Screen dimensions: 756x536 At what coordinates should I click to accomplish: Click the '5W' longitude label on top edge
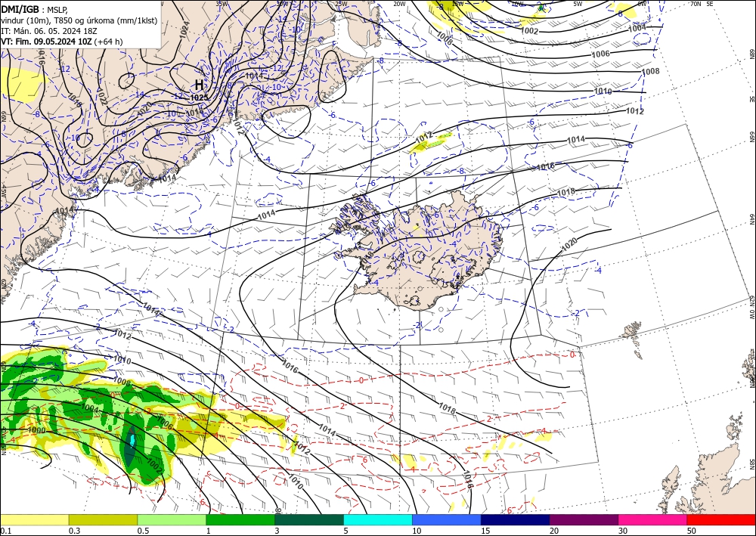(x=578, y=4)
